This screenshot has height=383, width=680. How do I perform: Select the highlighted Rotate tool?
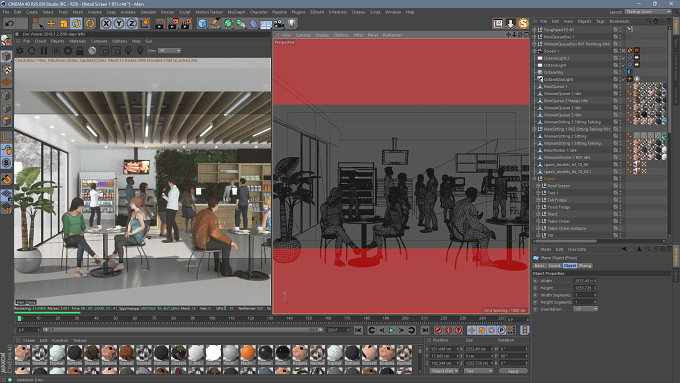pos(77,23)
